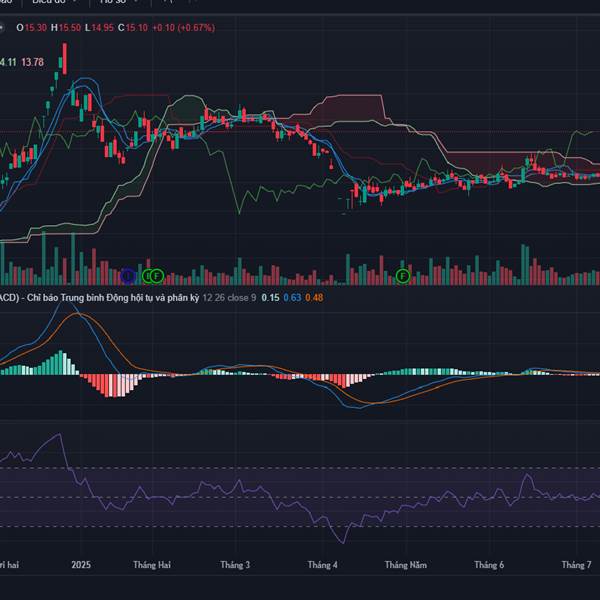Click the MACD parameters '12 26 close 9'
The image size is (600, 600).
(229, 298)
